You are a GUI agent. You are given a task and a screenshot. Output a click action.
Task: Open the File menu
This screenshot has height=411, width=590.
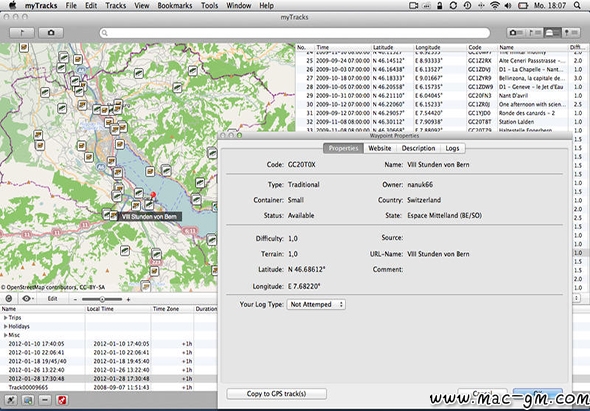click(71, 5)
